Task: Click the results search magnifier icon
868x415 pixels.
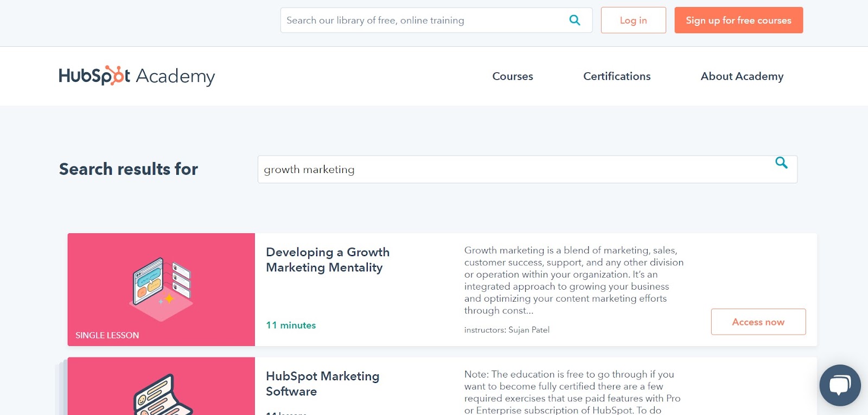Action: (781, 163)
